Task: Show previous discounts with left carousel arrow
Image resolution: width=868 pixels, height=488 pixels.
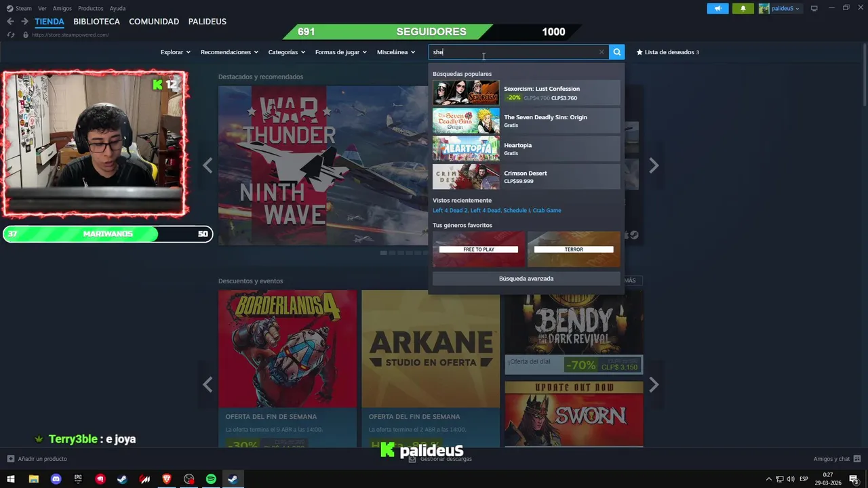Action: 208,384
